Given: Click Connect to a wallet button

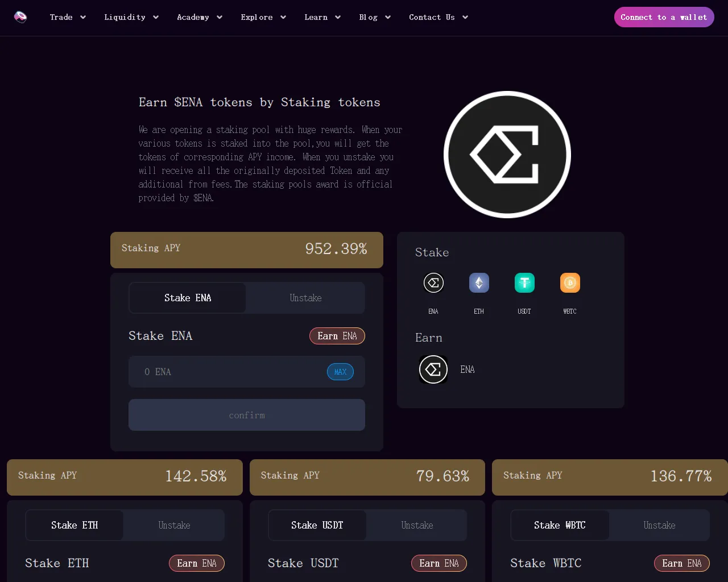Looking at the screenshot, I should 664,17.
